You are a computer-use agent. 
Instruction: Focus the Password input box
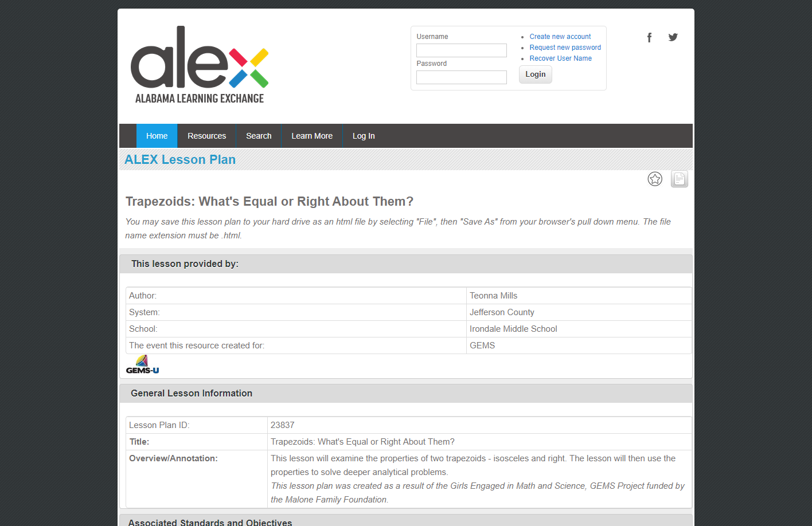pos(461,77)
